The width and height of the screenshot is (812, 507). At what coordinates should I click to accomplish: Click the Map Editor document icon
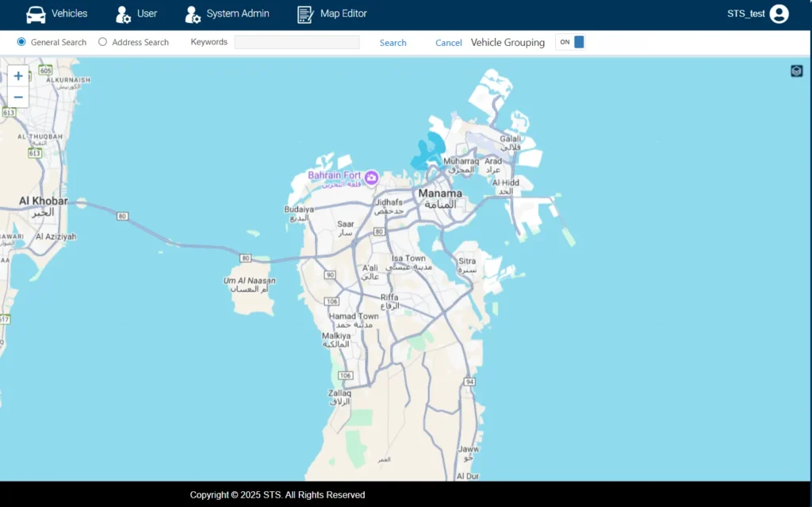coord(305,14)
